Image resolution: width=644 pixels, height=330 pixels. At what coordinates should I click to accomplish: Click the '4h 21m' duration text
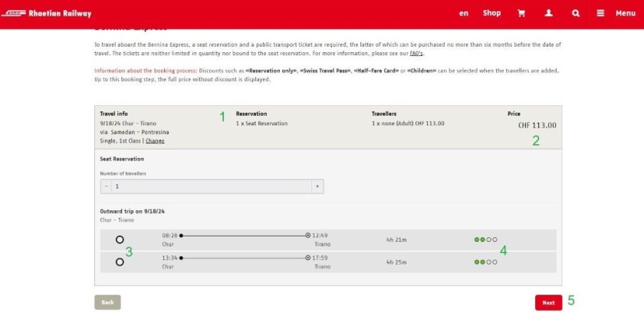[396, 239]
